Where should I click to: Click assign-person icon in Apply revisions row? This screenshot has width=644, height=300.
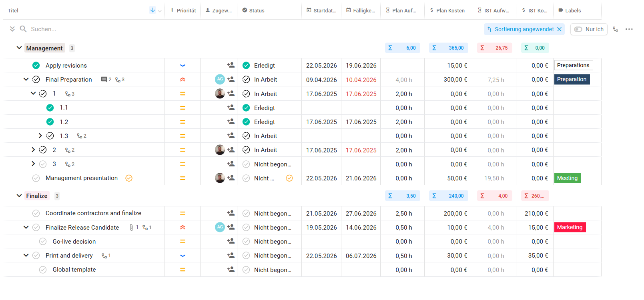(231, 65)
